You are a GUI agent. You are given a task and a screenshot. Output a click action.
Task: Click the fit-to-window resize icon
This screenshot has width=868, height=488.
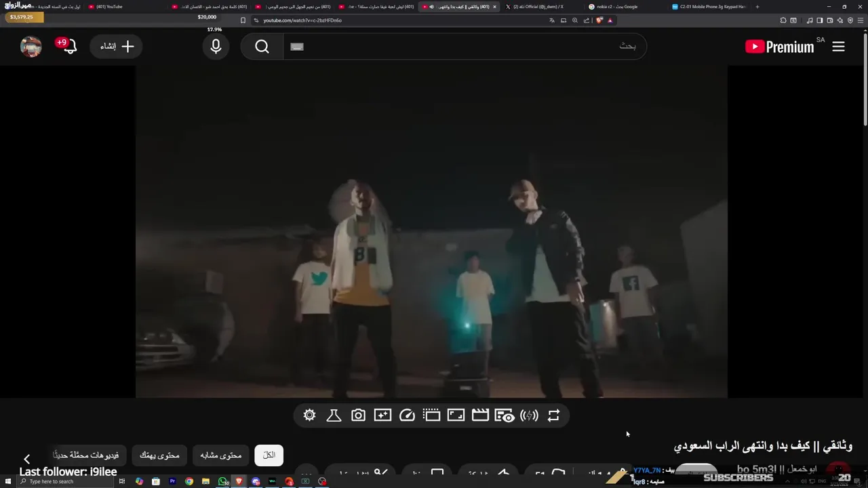(x=456, y=415)
